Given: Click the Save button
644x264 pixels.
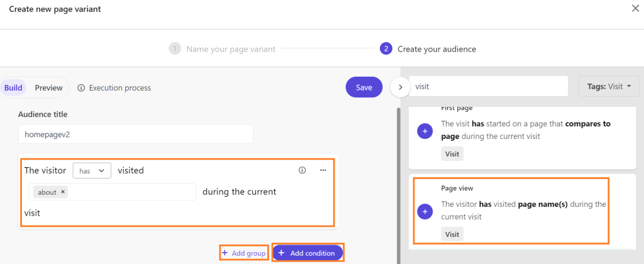Looking at the screenshot, I should click(x=364, y=87).
